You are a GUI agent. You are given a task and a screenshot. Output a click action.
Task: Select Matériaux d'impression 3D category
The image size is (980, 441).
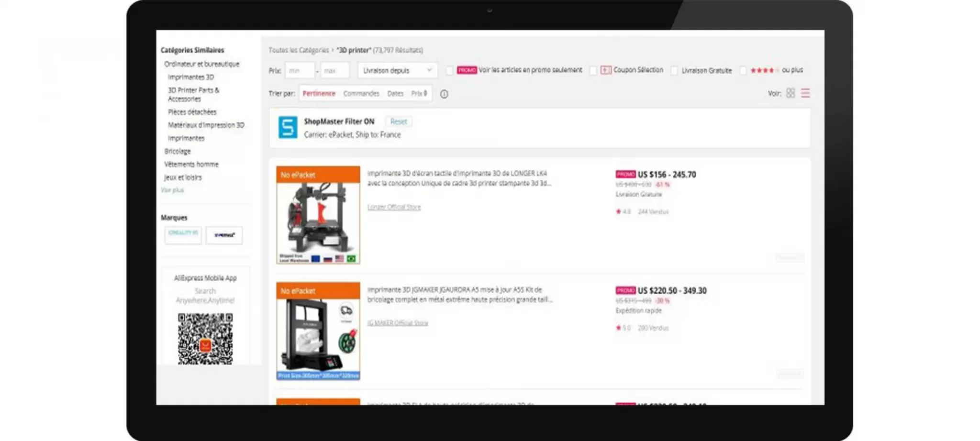coord(206,125)
